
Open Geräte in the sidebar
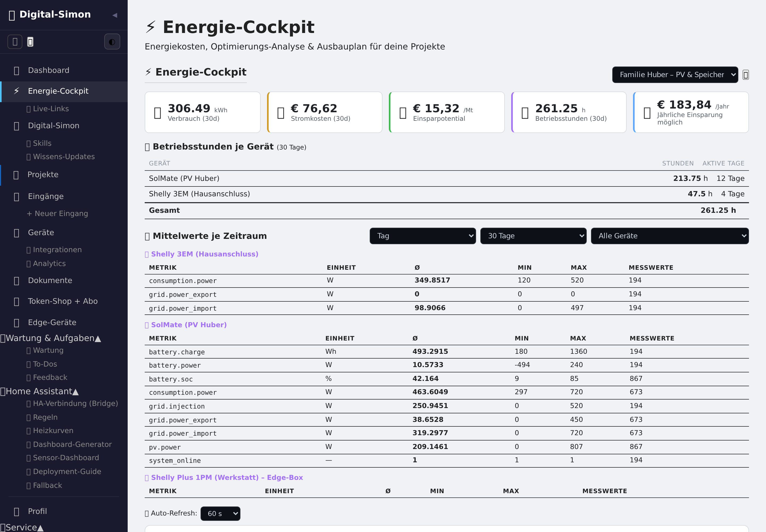tap(64, 232)
